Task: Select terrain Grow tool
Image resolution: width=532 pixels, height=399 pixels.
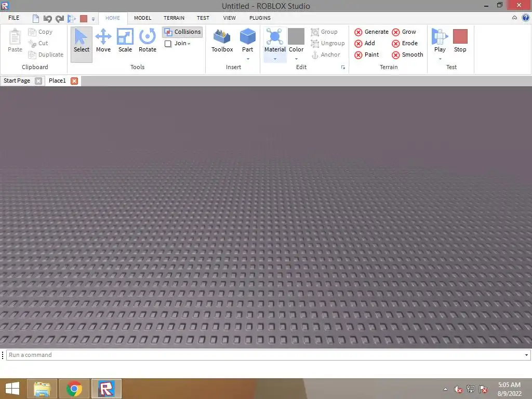Action: (x=404, y=32)
